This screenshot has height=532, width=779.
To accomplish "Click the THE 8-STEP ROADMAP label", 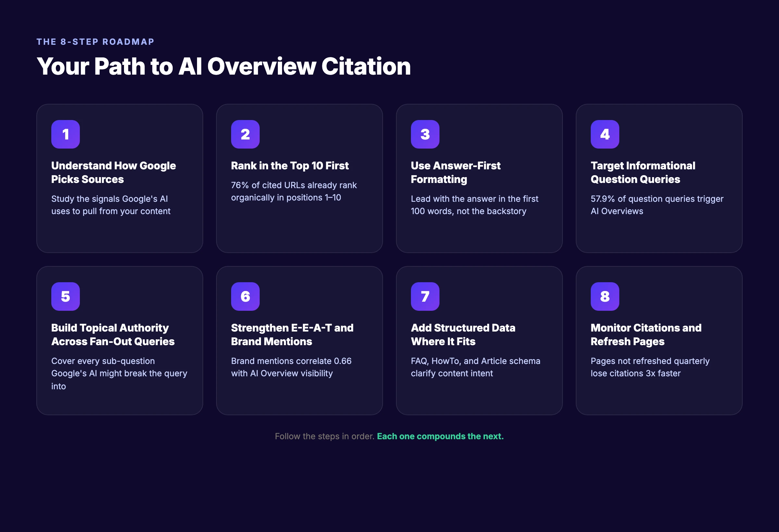I will (95, 42).
